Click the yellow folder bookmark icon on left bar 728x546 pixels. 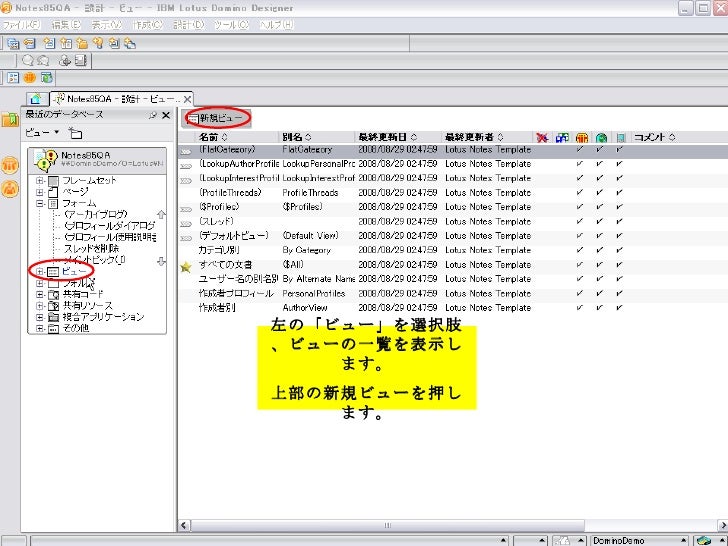[x=10, y=120]
